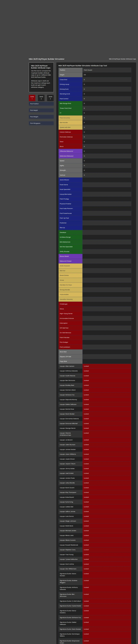This screenshot has width=138, height=644.
Task: Expand the Pick Height section
Action: (x=41, y=110)
